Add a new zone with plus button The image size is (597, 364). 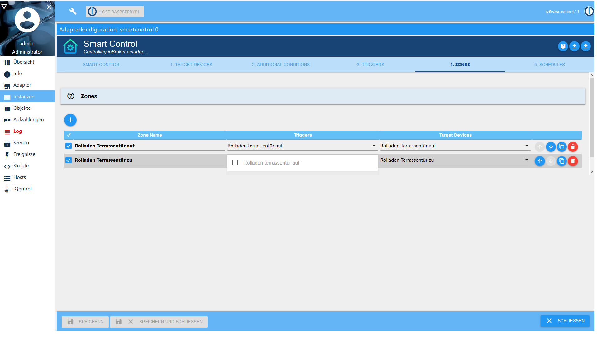pos(70,120)
